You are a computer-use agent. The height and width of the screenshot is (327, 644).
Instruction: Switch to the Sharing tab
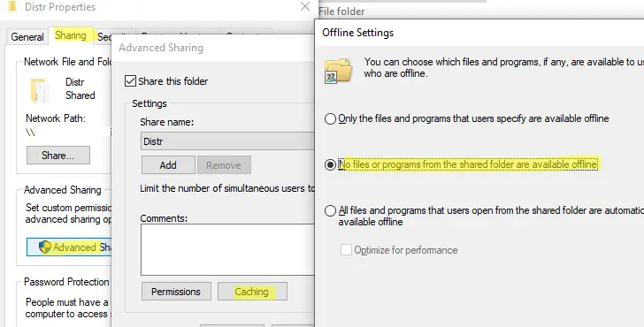click(71, 35)
